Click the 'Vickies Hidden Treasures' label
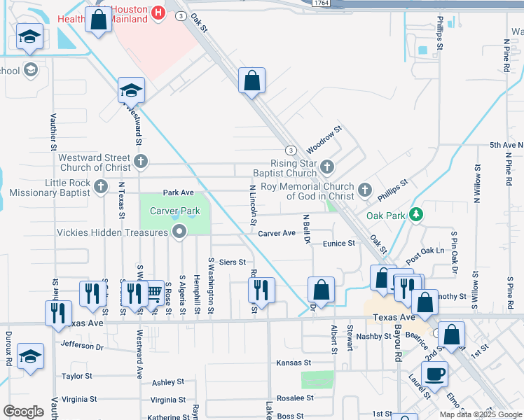Screen dimensions: 524x420 click(x=112, y=232)
